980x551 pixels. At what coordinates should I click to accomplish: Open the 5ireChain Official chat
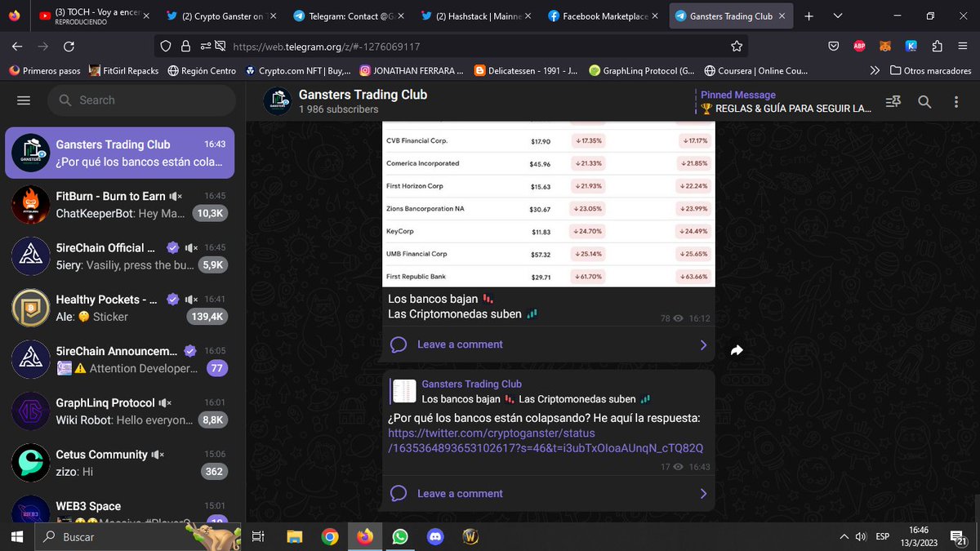(x=120, y=256)
